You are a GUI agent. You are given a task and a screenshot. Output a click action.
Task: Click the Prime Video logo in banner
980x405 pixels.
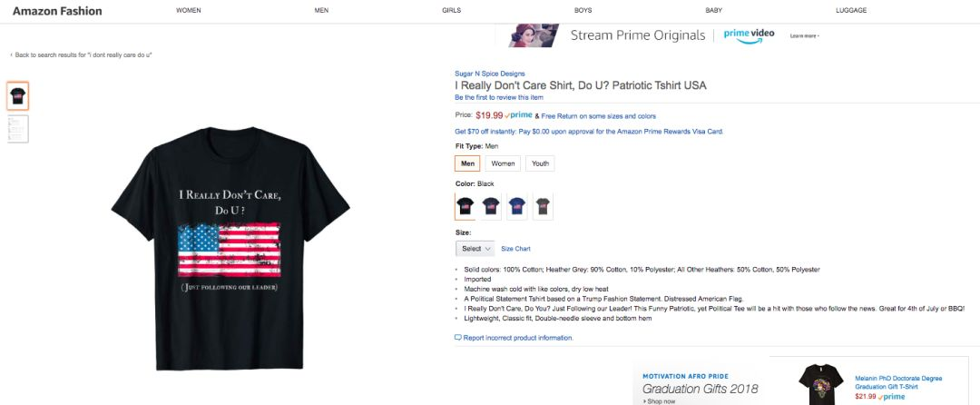(x=749, y=35)
